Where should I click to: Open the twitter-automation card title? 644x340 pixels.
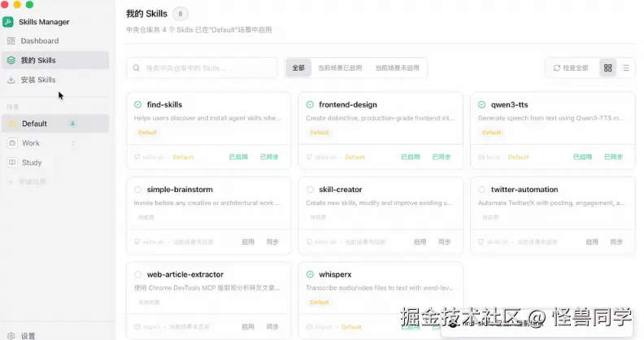click(x=524, y=190)
